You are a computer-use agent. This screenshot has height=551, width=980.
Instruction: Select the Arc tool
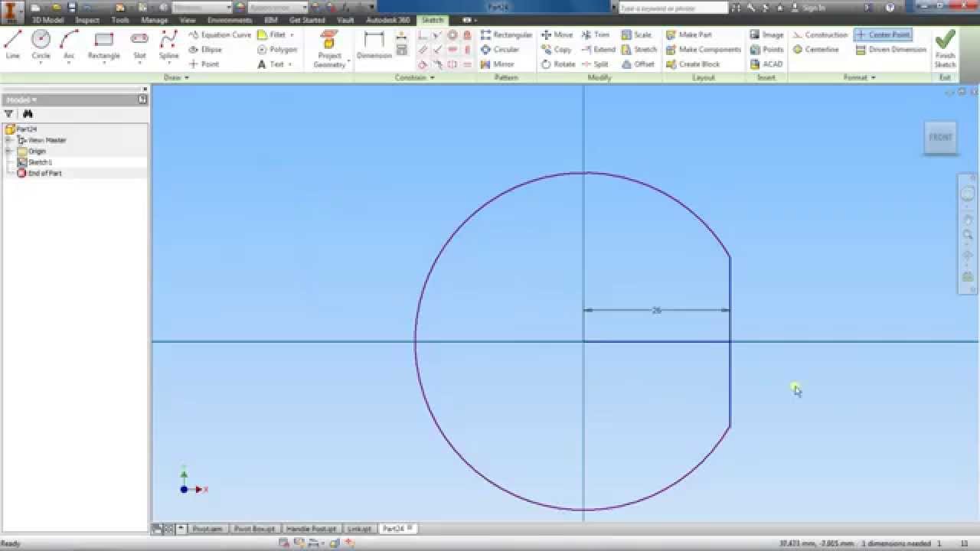pos(69,44)
